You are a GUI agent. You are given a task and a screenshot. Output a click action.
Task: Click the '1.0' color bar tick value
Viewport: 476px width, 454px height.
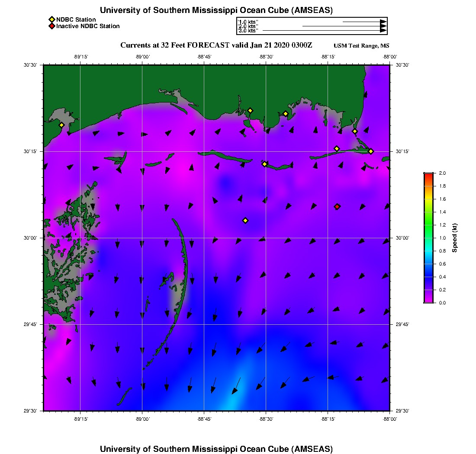(442, 238)
